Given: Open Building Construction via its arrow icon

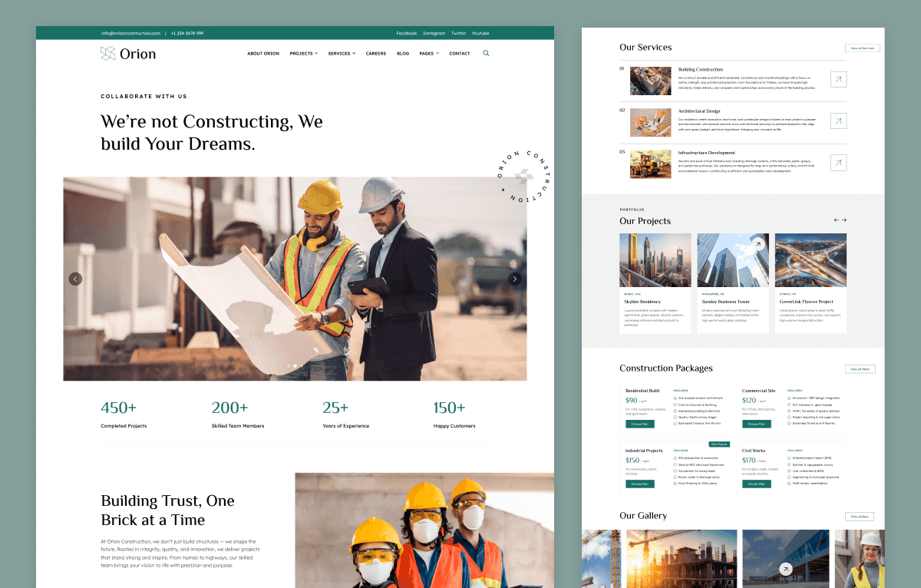Looking at the screenshot, I should click(x=838, y=80).
